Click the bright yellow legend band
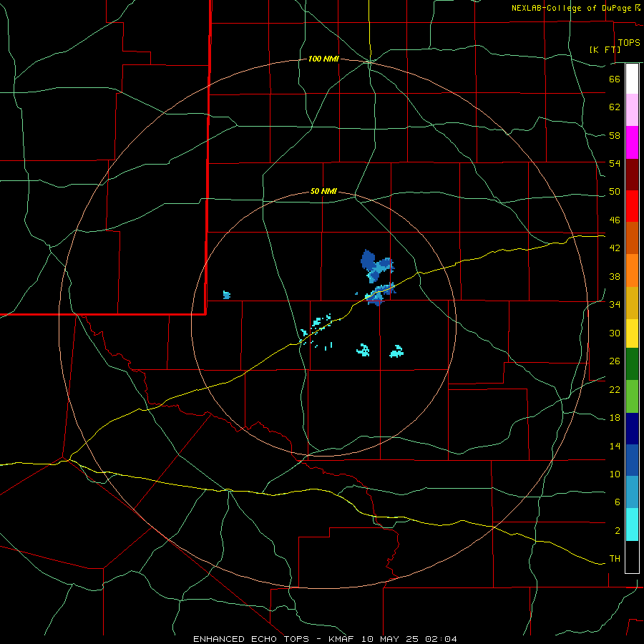The image size is (644, 644). [x=632, y=333]
